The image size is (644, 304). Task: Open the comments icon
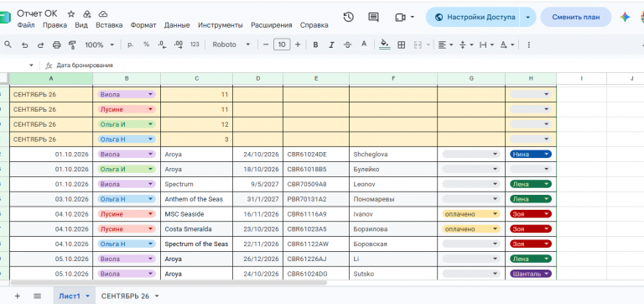373,17
